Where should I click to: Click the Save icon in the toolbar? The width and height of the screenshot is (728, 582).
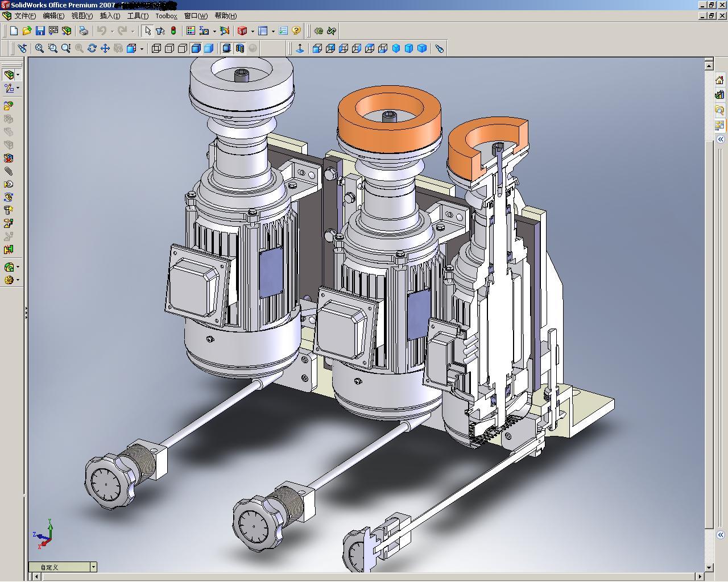[x=40, y=31]
